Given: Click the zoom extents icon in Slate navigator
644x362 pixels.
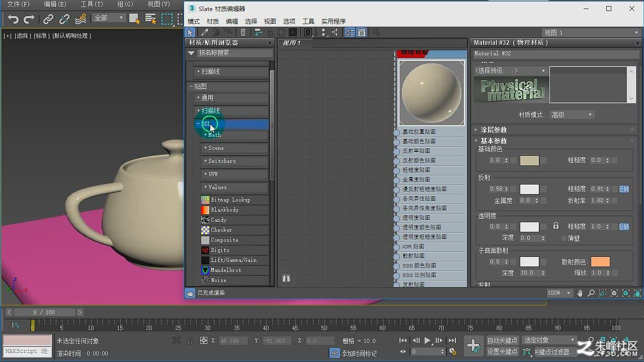Looking at the screenshot, I should 614,293.
